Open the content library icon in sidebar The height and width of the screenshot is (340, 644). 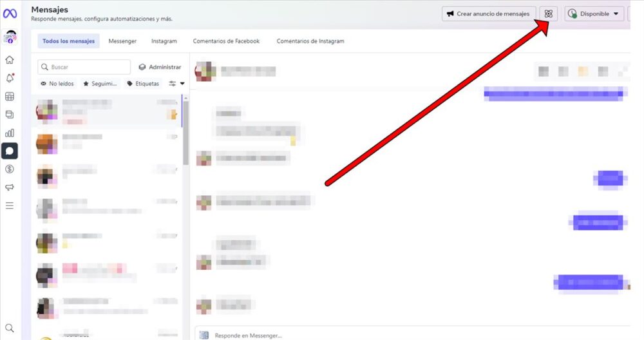coord(10,115)
